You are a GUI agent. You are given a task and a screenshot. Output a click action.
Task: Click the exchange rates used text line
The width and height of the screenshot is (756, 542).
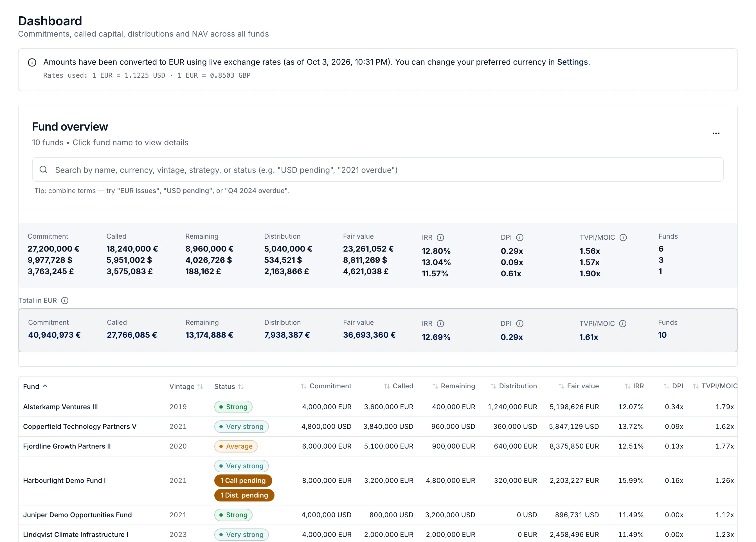pyautogui.click(x=147, y=75)
